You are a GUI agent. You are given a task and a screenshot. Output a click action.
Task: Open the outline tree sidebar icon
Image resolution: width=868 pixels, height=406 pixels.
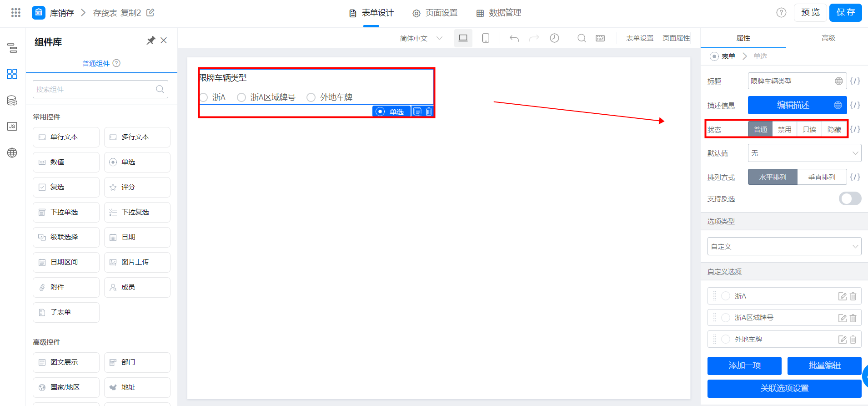pyautogui.click(x=12, y=48)
